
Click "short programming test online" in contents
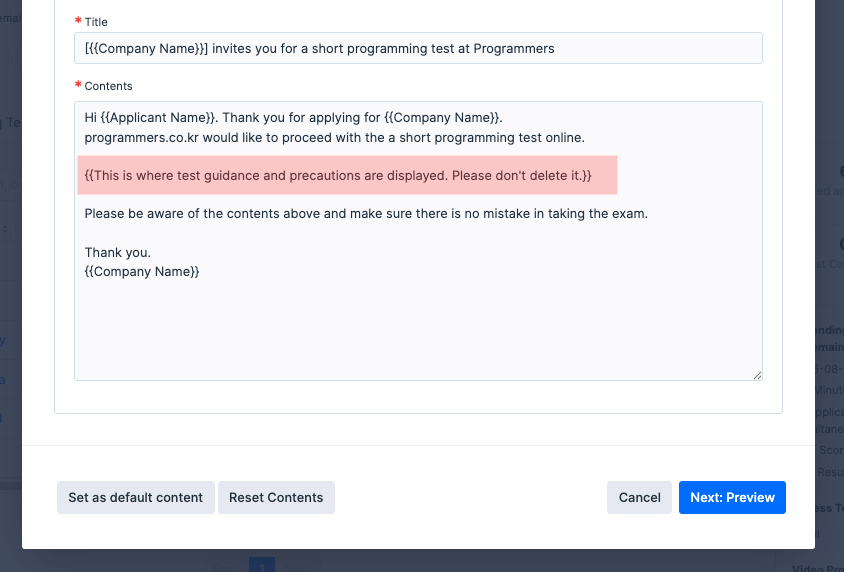pyautogui.click(x=491, y=137)
